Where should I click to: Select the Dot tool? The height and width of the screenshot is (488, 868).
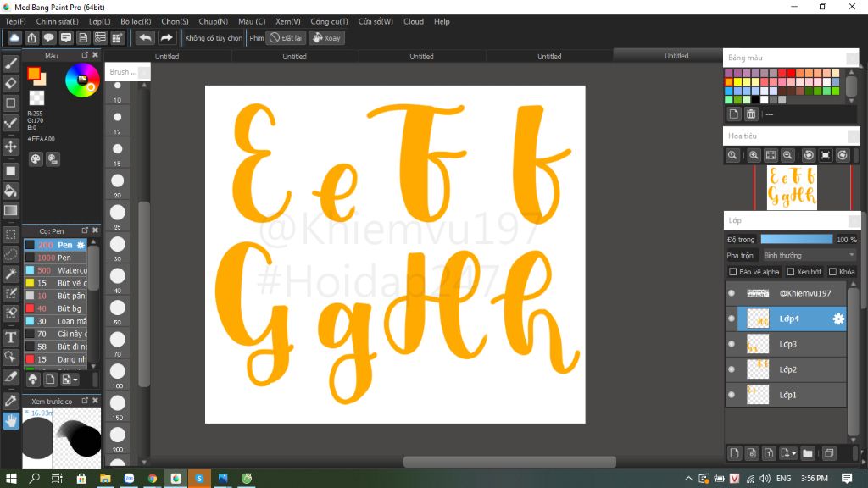click(10, 123)
